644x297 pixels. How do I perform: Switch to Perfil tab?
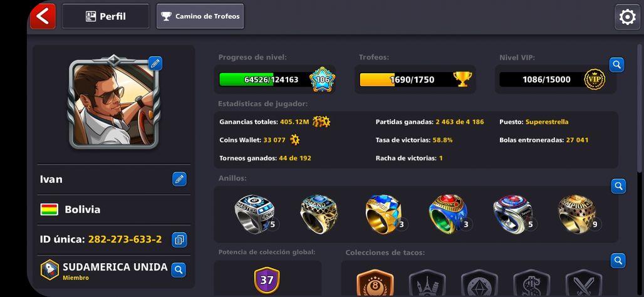click(105, 16)
